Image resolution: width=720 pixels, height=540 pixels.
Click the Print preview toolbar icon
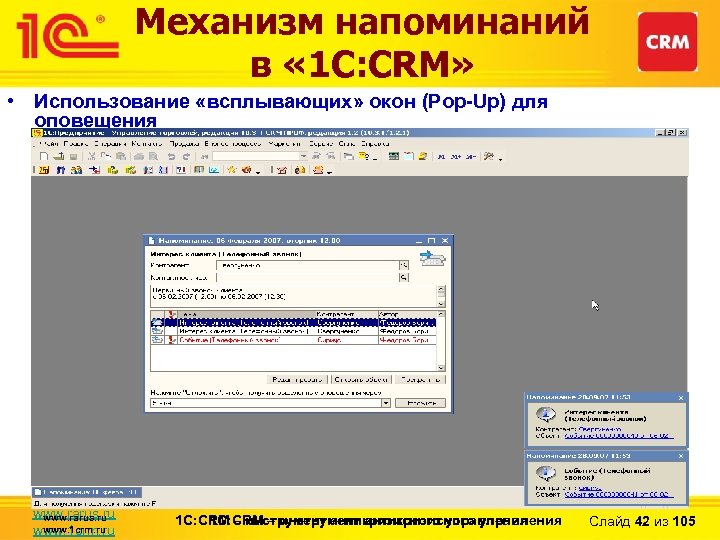(x=153, y=157)
